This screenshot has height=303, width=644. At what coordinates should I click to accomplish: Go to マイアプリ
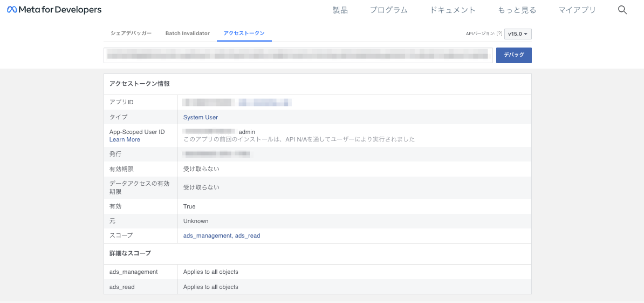point(577,10)
